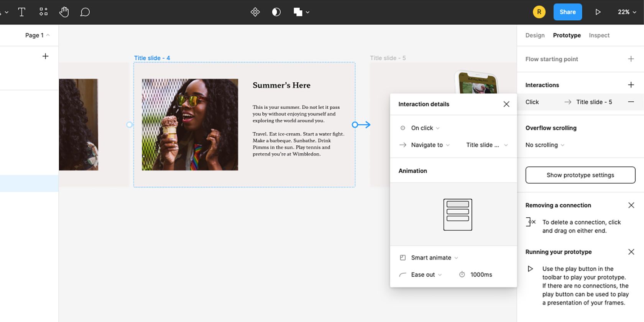The height and width of the screenshot is (322, 644).
Task: Switch to the Design tab
Action: pyautogui.click(x=535, y=35)
